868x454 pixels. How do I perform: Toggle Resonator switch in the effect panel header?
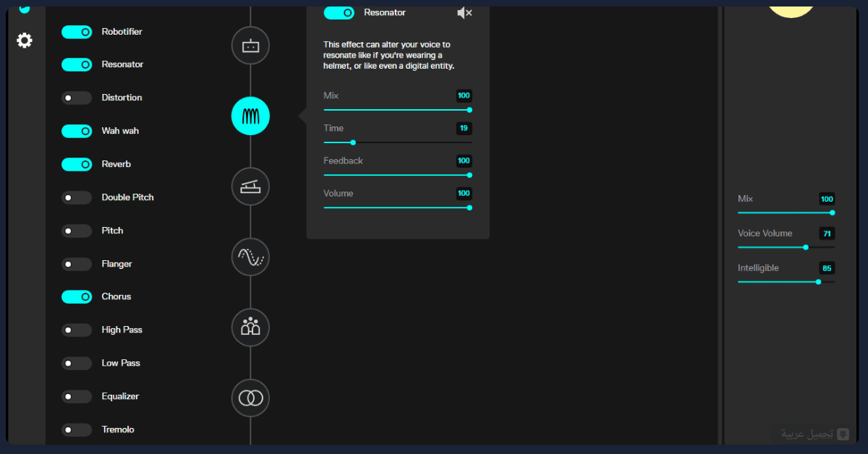[x=339, y=12]
